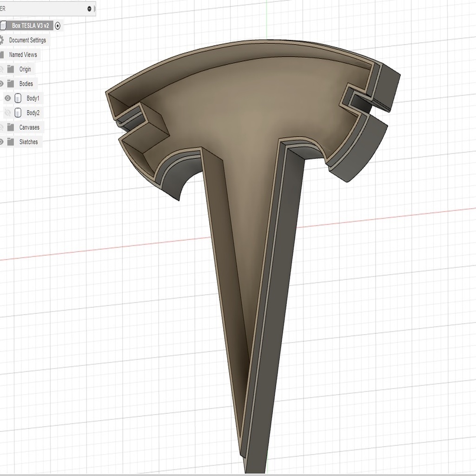Show the Origin folder via its eye toggle
The height and width of the screenshot is (476, 476).
point(2,69)
